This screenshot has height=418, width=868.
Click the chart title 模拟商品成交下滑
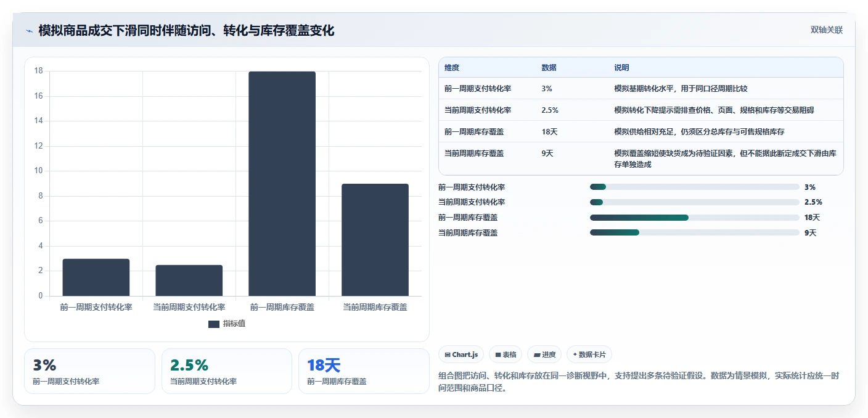(x=186, y=31)
